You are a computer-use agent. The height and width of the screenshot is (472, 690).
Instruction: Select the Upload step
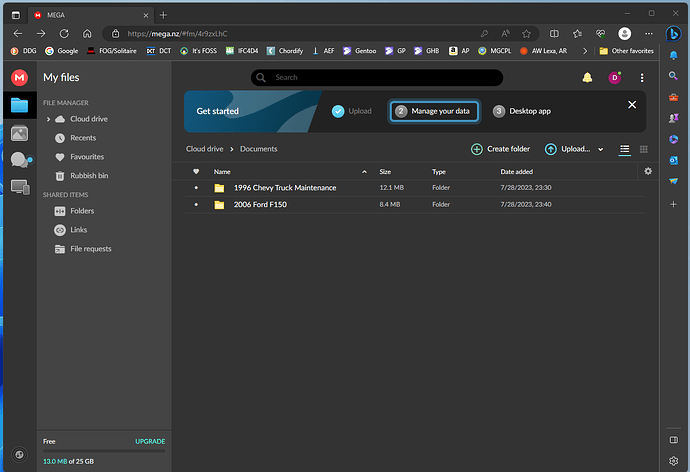[x=352, y=111]
